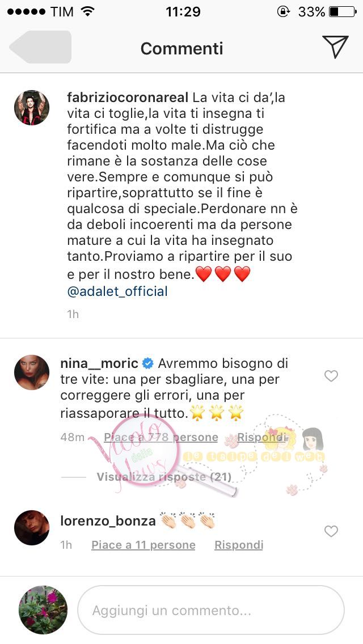Open fabriziocoronareal's profile picture

pyautogui.click(x=32, y=108)
